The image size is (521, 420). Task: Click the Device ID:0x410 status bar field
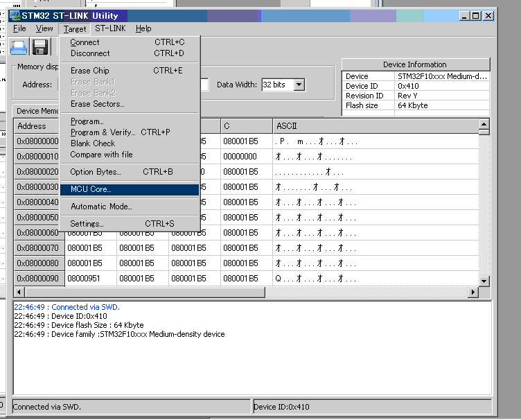[372, 407]
